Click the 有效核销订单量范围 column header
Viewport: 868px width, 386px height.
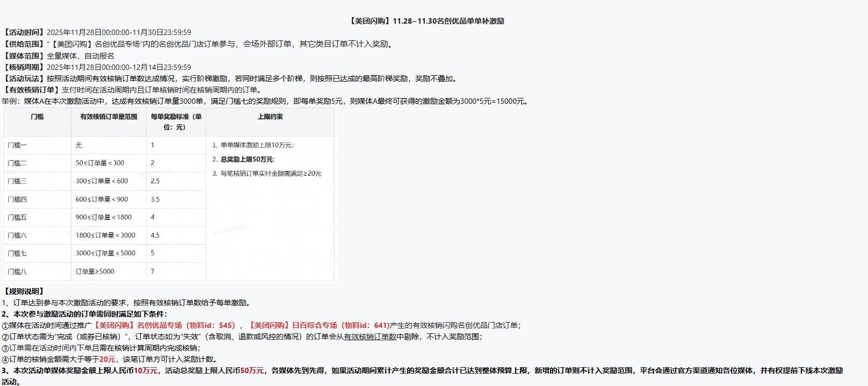108,117
